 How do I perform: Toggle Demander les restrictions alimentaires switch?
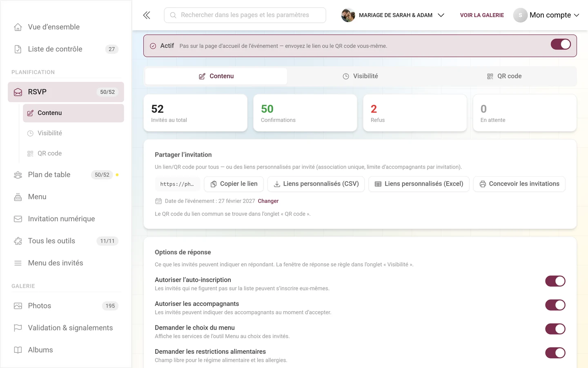555,353
